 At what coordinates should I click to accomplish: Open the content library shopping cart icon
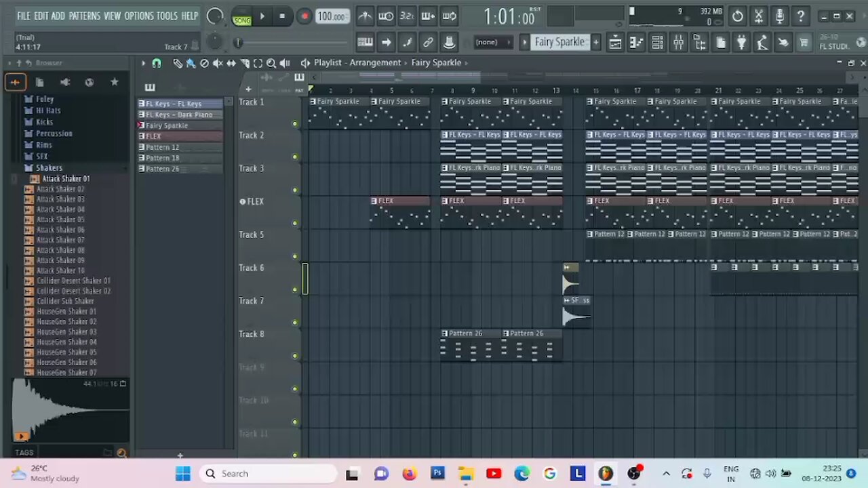[x=804, y=43]
